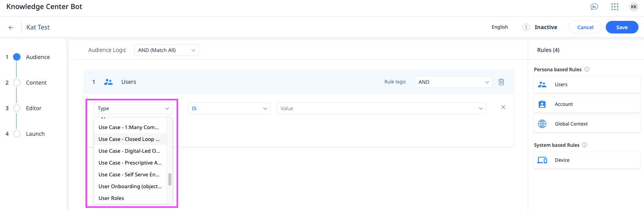Click the Content step label
Screen dimensions: 644x211
[x=36, y=83]
